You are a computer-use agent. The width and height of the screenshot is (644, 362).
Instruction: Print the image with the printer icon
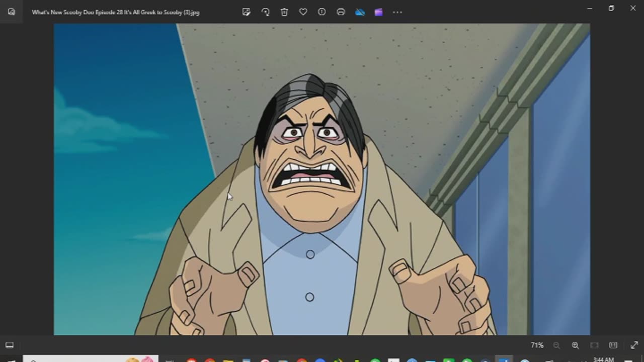(x=341, y=12)
